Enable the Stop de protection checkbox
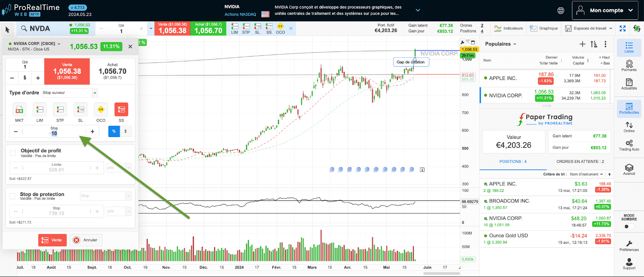Image resolution: width=644 pixels, height=277 pixels. click(13, 196)
